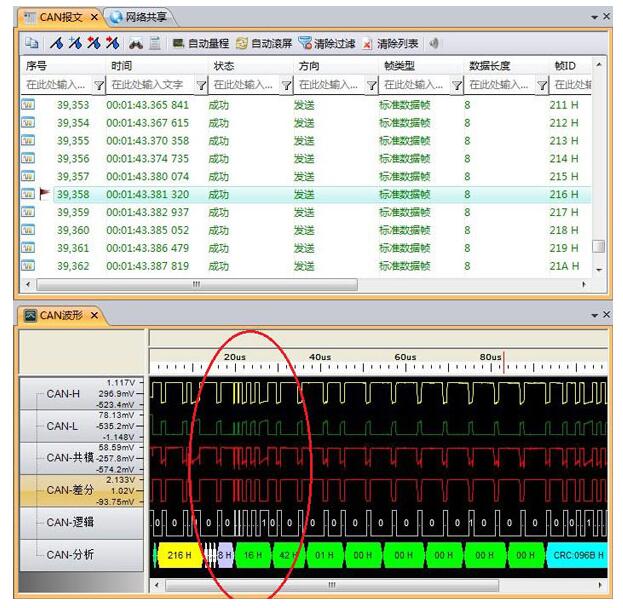Click message list vertical scrollbar down arrow
The width and height of the screenshot is (623, 608).
(x=599, y=270)
